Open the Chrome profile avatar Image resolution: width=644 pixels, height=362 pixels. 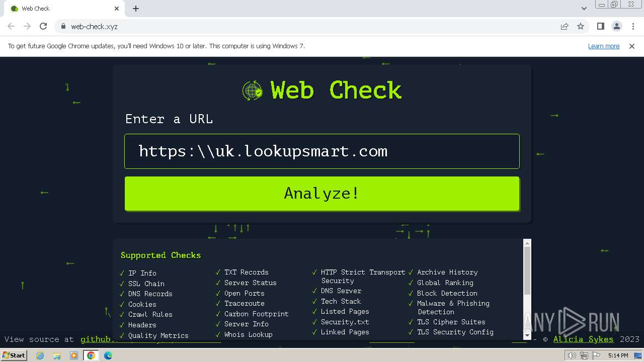(x=616, y=26)
